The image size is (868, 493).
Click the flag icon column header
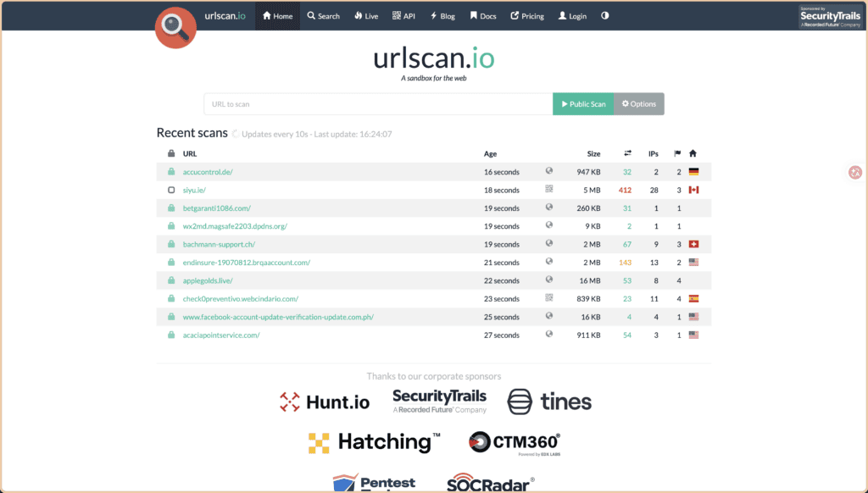[x=677, y=153]
